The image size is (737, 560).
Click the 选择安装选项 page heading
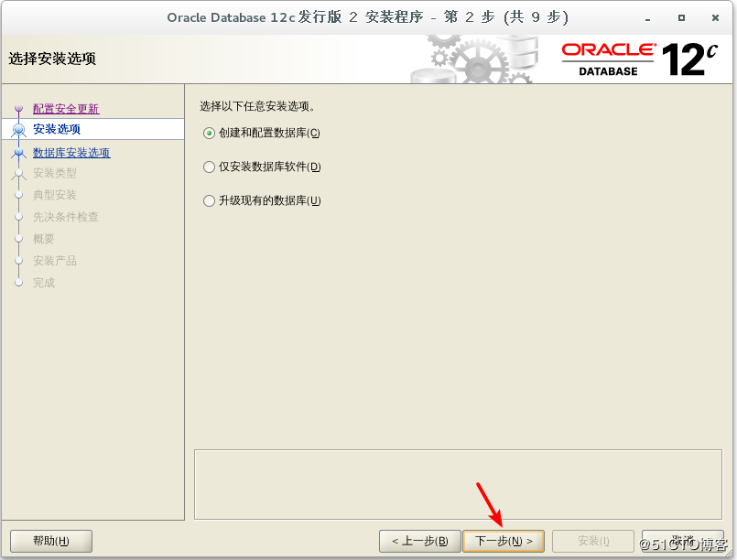pyautogui.click(x=52, y=59)
